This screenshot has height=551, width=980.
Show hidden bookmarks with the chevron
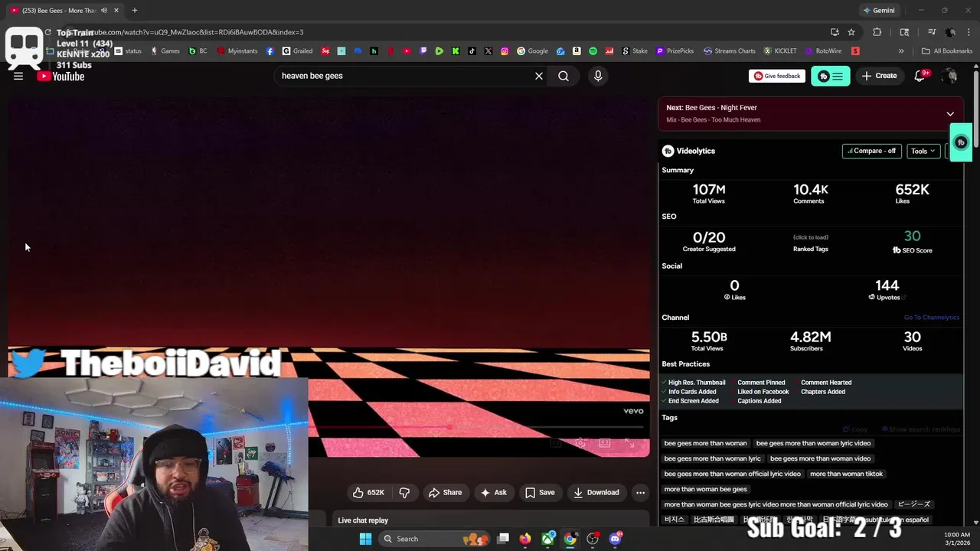point(901,51)
